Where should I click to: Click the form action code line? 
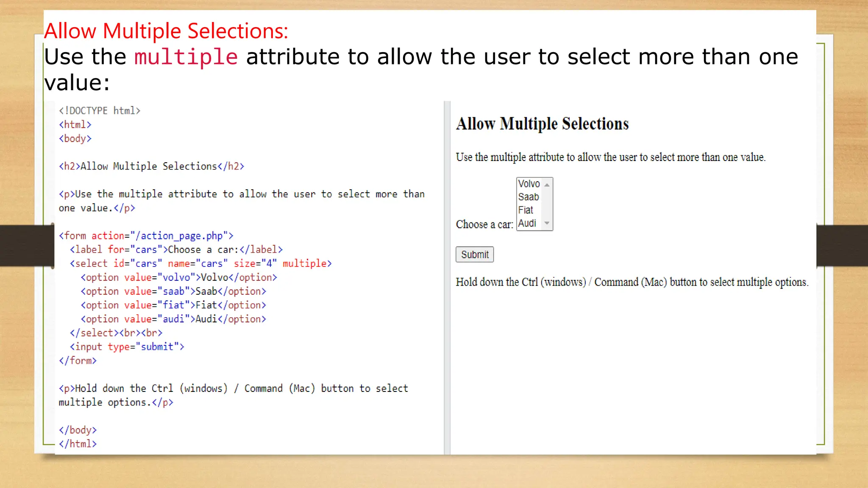pos(146,236)
